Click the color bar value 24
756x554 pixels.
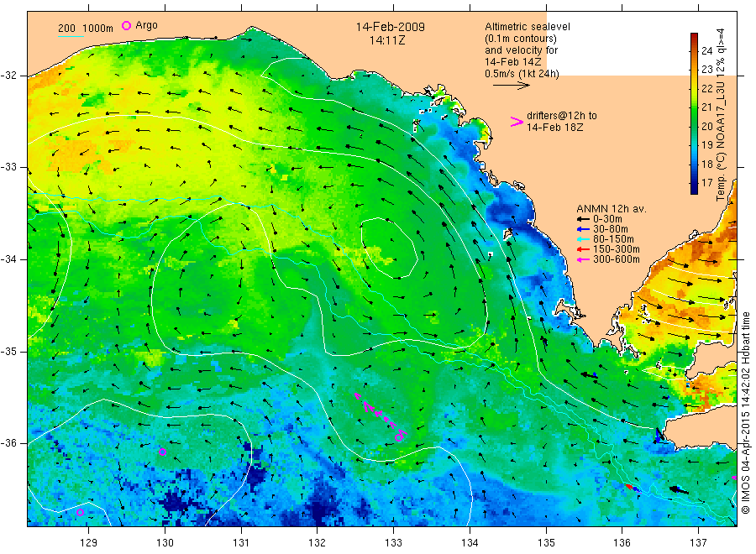(x=706, y=50)
